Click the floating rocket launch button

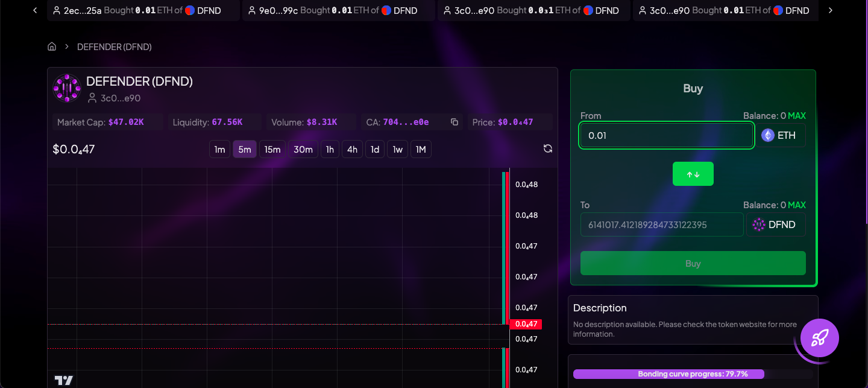tap(819, 338)
